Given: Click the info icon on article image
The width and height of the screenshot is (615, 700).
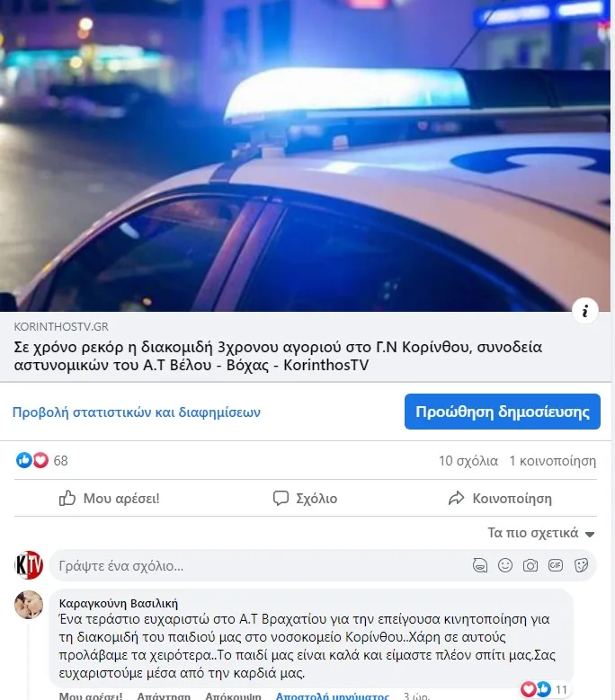Looking at the screenshot, I should pos(584,310).
